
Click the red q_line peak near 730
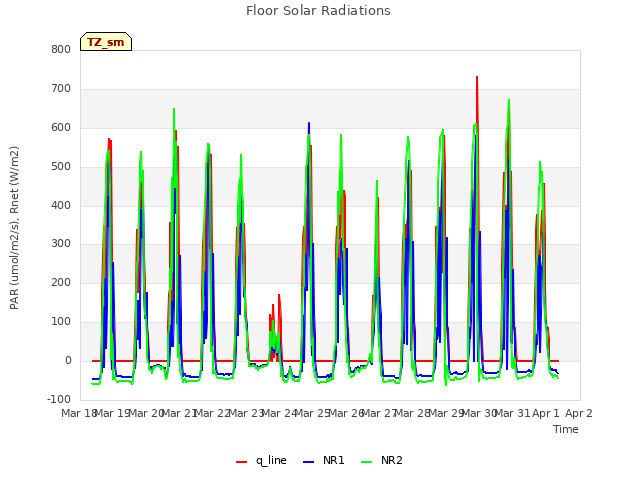[477, 78]
